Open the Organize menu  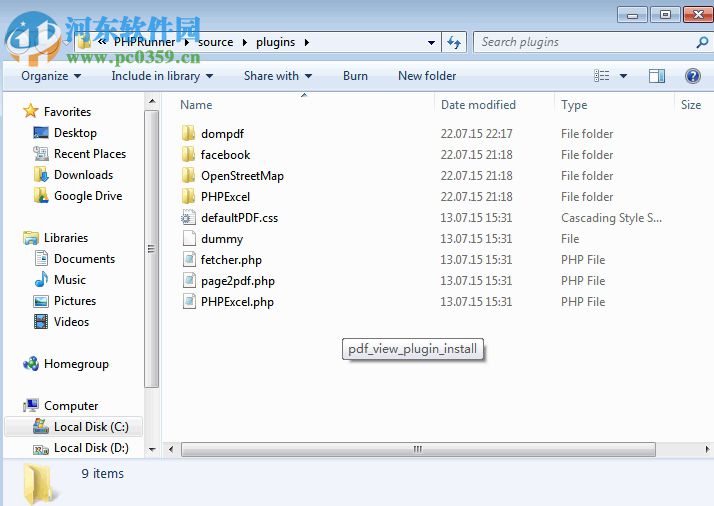click(x=51, y=76)
